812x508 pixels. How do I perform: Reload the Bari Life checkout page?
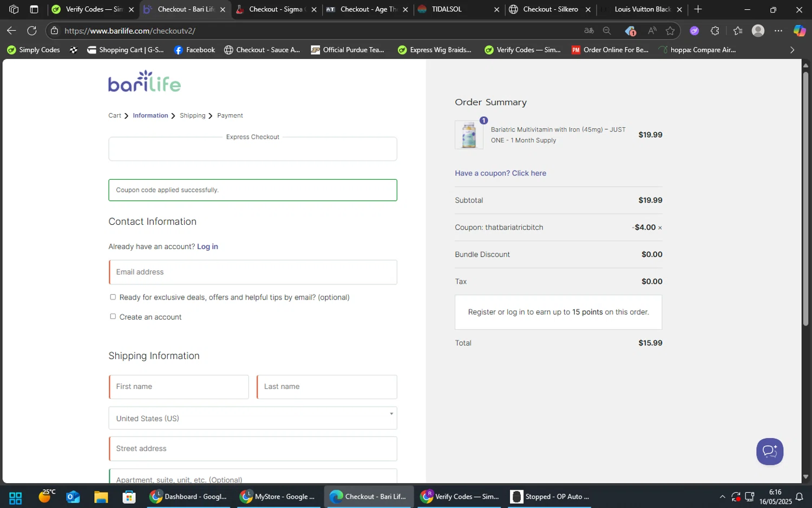click(x=32, y=31)
